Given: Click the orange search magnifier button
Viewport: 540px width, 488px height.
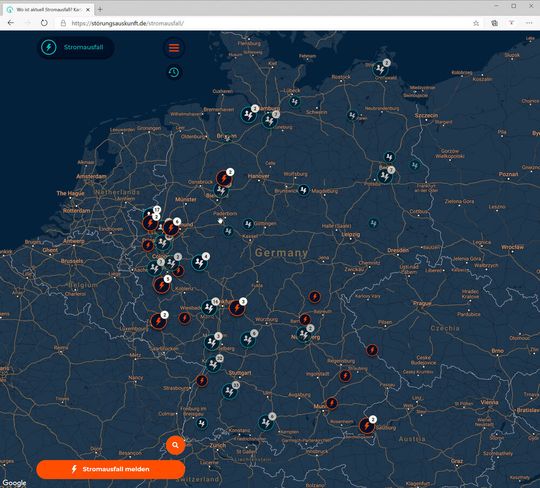Looking at the screenshot, I should [x=175, y=445].
